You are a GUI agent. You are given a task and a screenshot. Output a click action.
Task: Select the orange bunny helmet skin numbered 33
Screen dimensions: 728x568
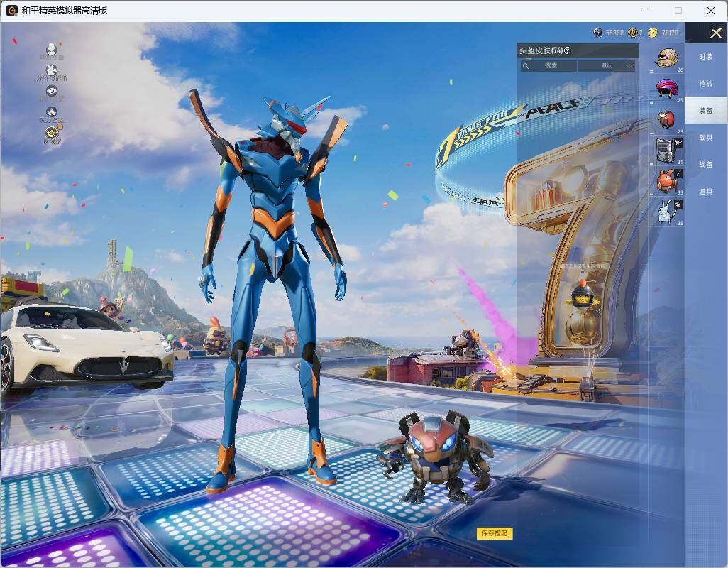coord(668,180)
